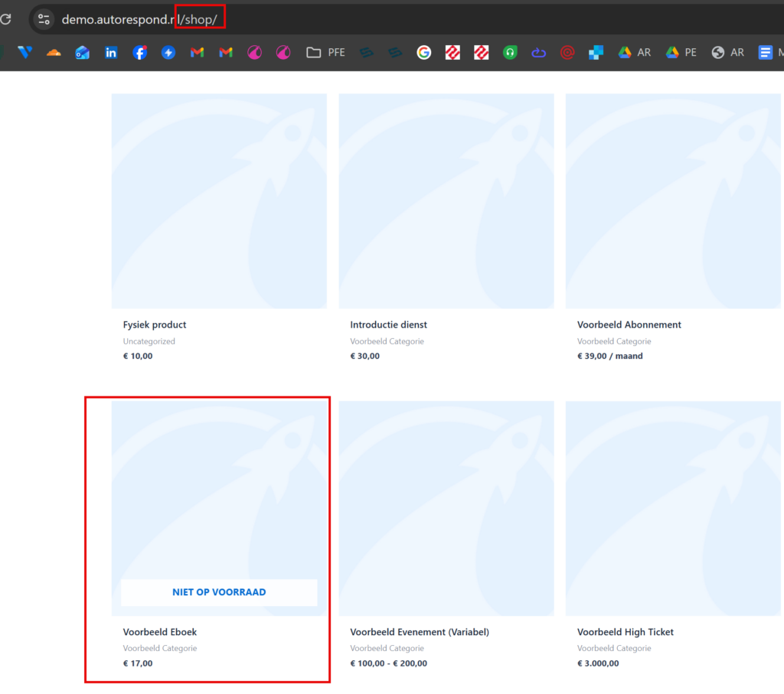Click the Voorbeeld Abonnement product image

point(672,200)
